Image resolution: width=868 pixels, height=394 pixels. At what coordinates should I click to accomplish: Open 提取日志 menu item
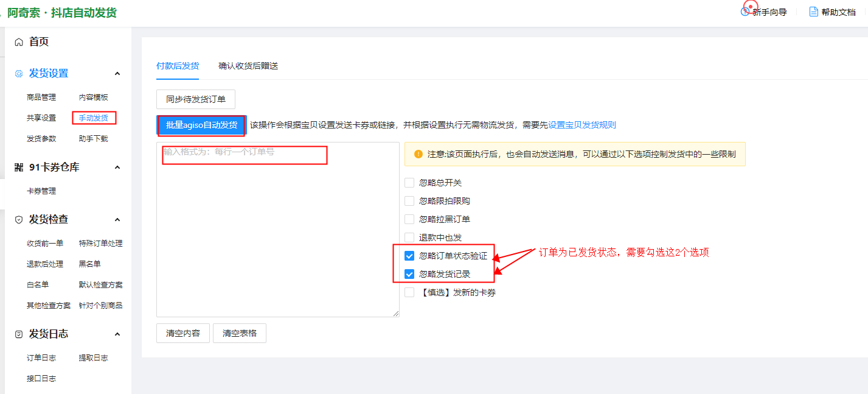(94, 358)
